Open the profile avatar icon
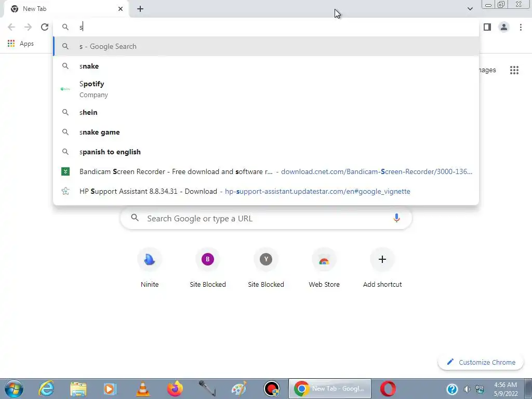Viewport: 532px width, 399px height. pyautogui.click(x=504, y=27)
